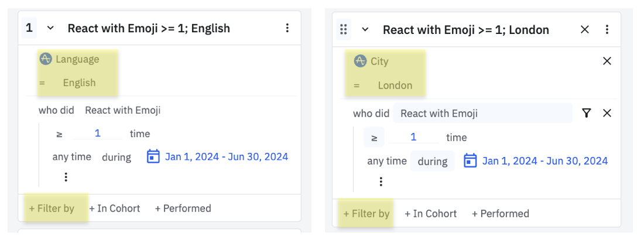Open the React with Emoji event selector in the English cohort
644x239 pixels.
coord(122,110)
